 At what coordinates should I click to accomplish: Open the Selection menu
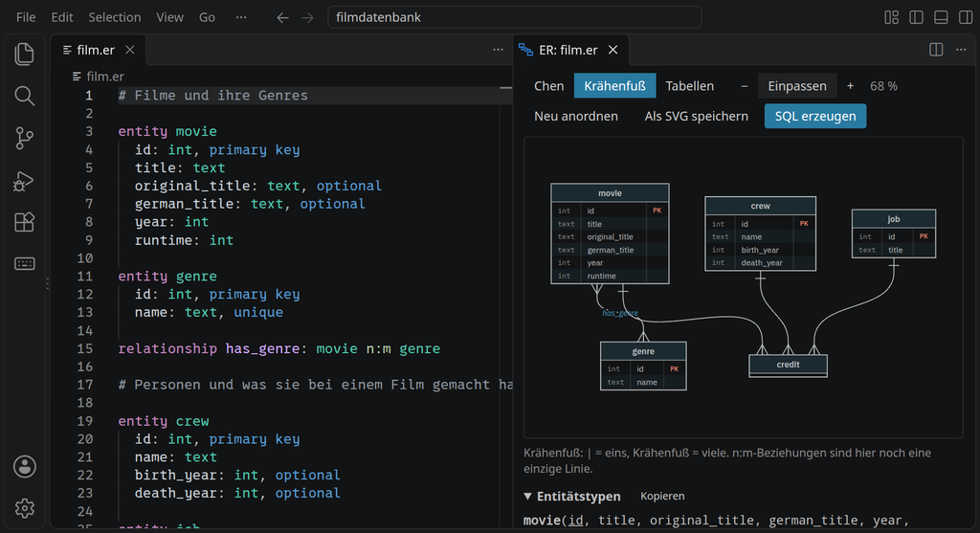pyautogui.click(x=115, y=17)
